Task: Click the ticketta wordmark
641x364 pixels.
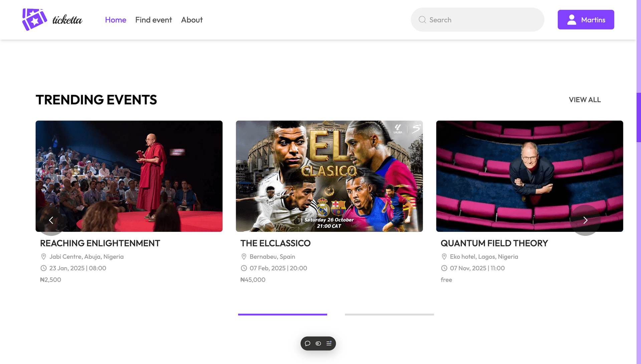Action: point(67,20)
